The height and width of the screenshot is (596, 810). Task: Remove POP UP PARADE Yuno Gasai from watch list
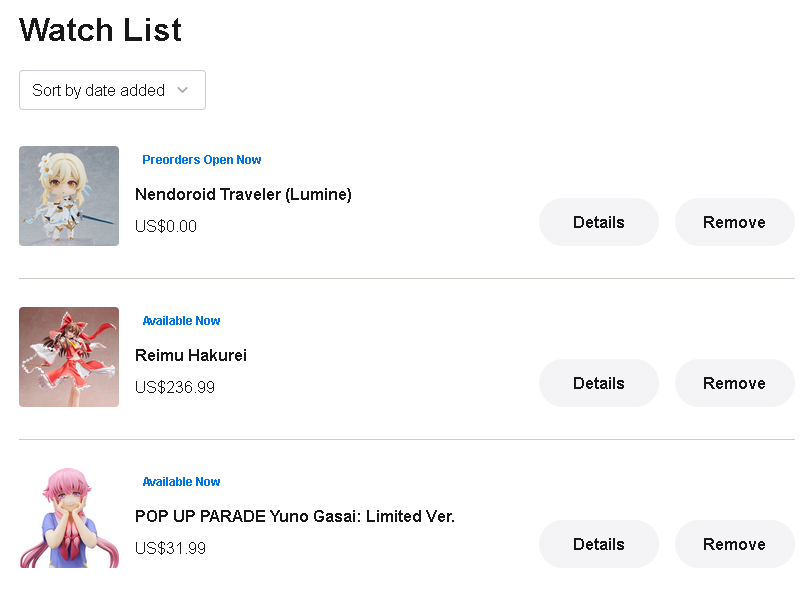(734, 544)
